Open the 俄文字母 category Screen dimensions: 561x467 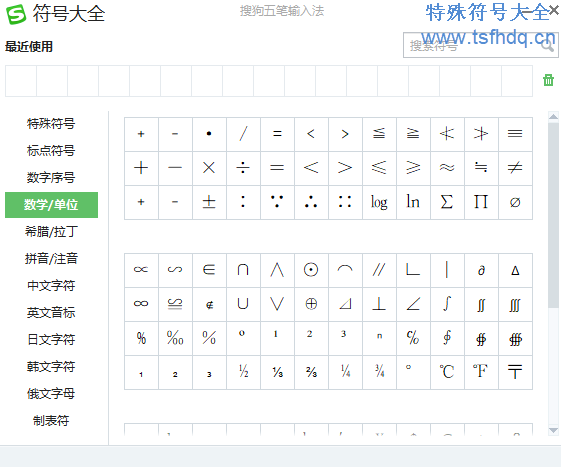tap(51, 394)
